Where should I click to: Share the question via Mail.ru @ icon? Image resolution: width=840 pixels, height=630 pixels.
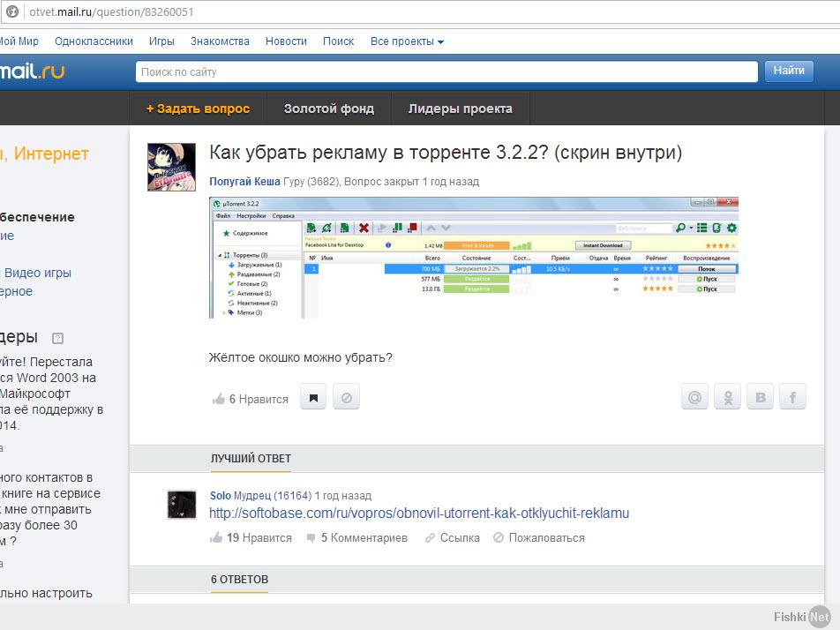tap(695, 398)
